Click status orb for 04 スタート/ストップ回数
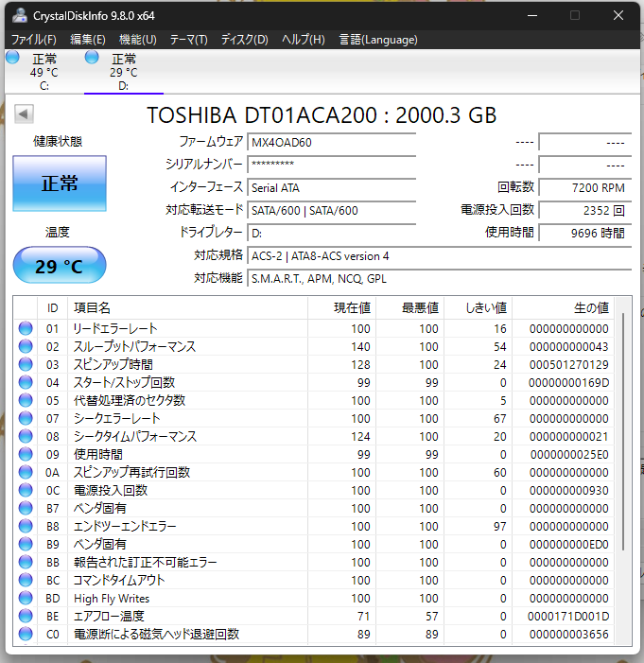This screenshot has height=663, width=644. pos(26,382)
